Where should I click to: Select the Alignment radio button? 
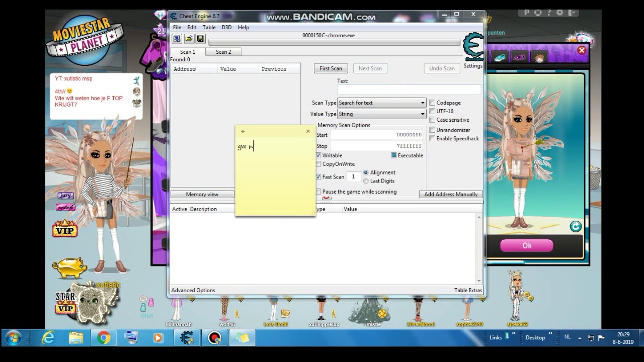point(366,172)
